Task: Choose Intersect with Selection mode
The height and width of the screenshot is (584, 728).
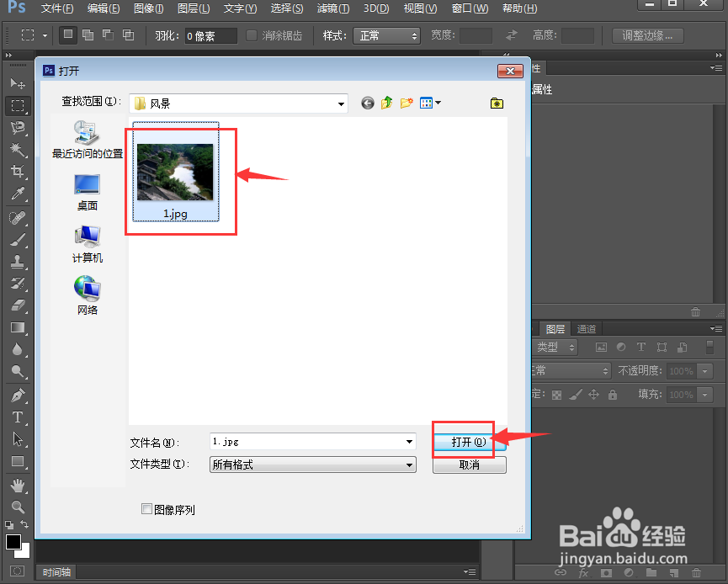Action: click(x=128, y=35)
